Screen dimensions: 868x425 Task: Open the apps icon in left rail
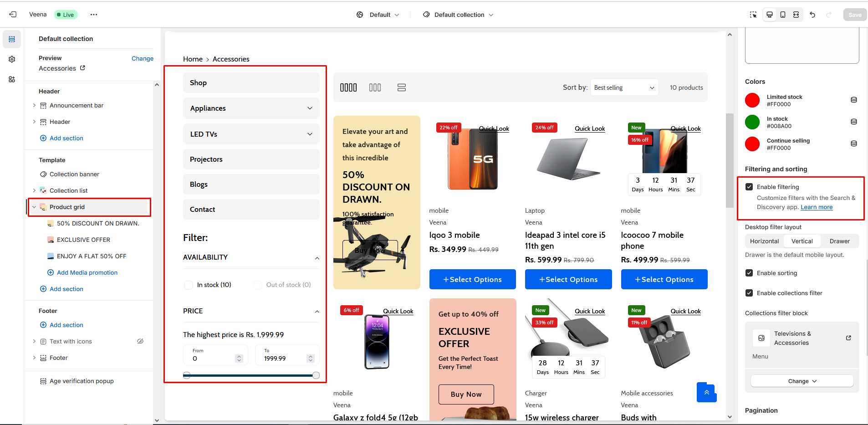pyautogui.click(x=12, y=79)
